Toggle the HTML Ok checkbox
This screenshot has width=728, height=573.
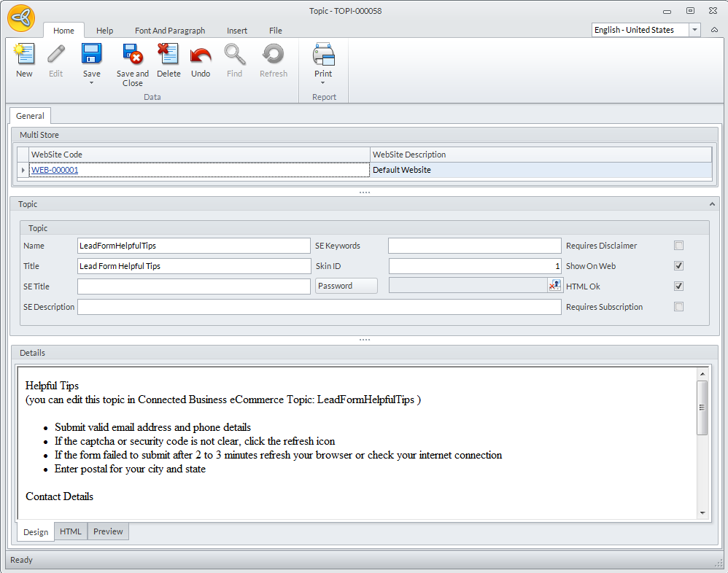[x=679, y=286]
